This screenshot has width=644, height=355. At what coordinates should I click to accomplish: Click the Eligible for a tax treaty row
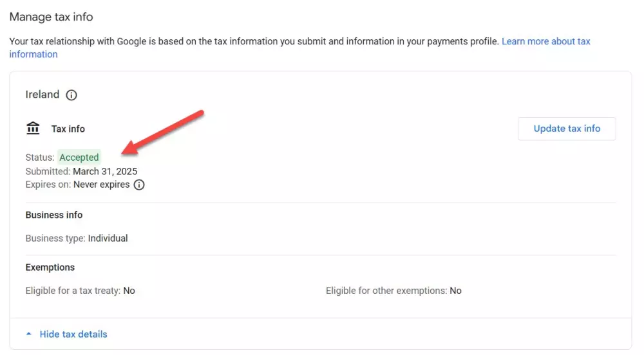point(80,291)
